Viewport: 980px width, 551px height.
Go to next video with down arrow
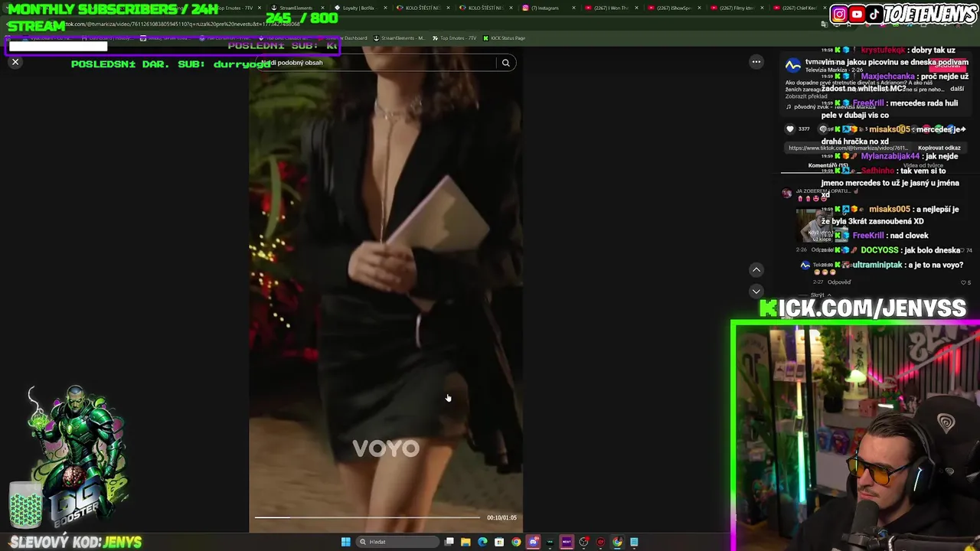pos(756,291)
